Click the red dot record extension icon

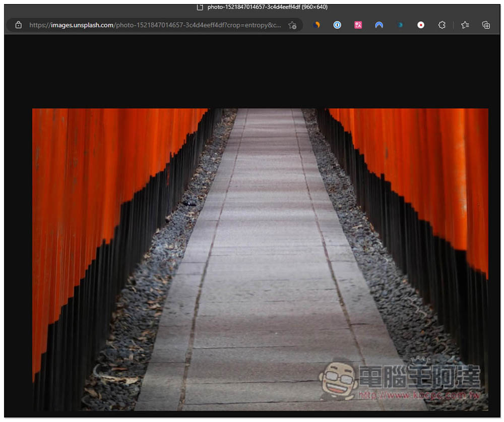tap(421, 25)
